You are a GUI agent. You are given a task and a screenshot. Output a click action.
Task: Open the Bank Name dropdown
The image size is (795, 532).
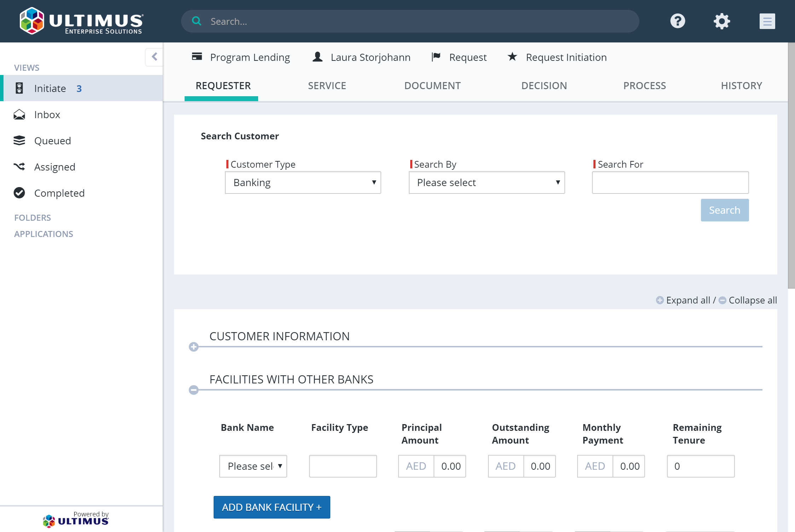[253, 466]
